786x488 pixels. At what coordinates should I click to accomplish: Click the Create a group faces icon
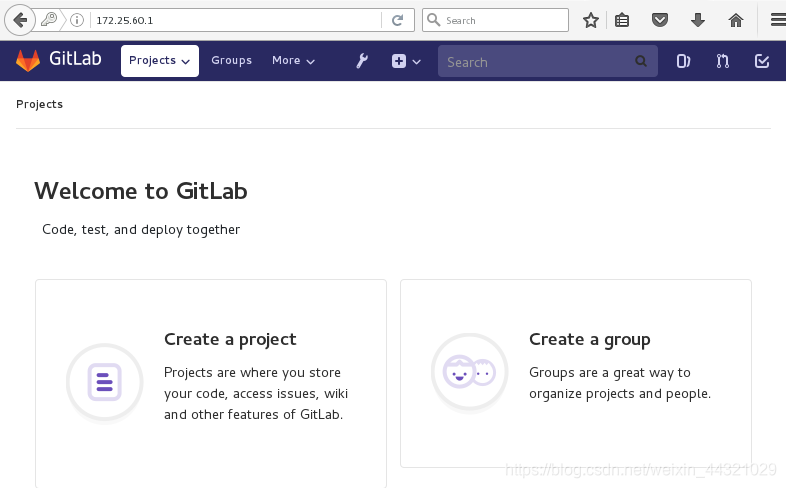pos(470,372)
